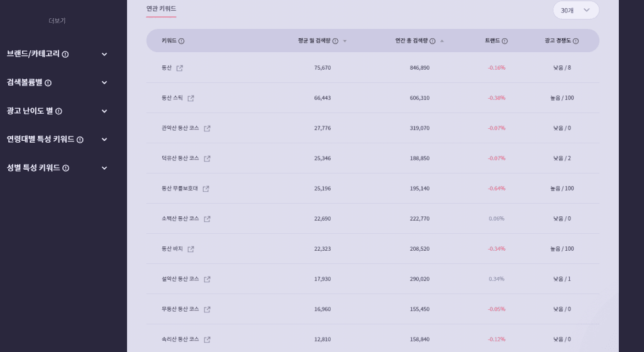
Task: Click info icon beside 키워드 column header
Action: tap(182, 41)
